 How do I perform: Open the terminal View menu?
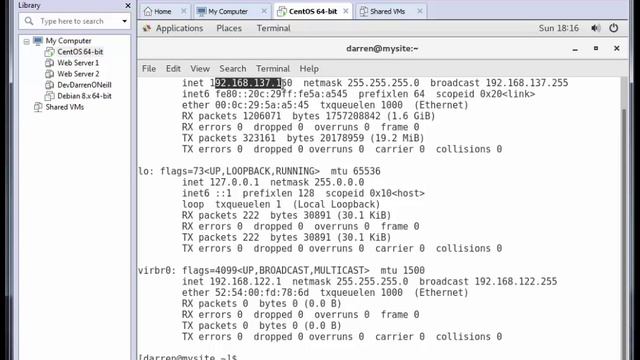point(200,69)
